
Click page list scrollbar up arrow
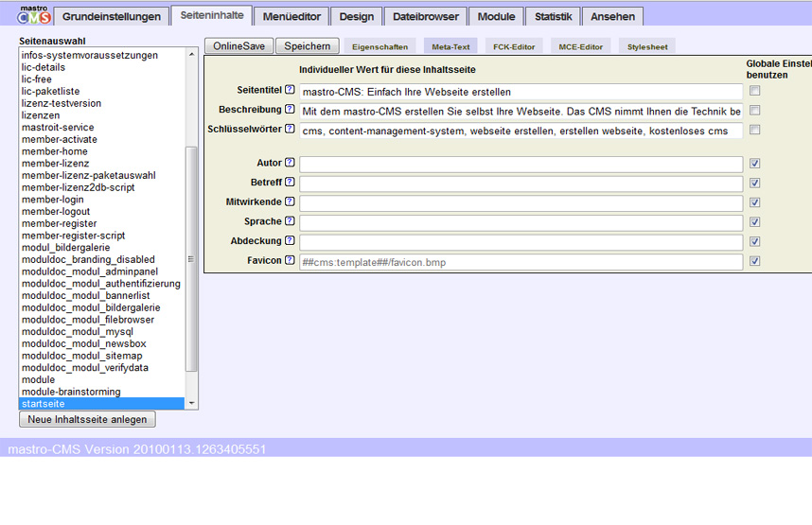191,54
